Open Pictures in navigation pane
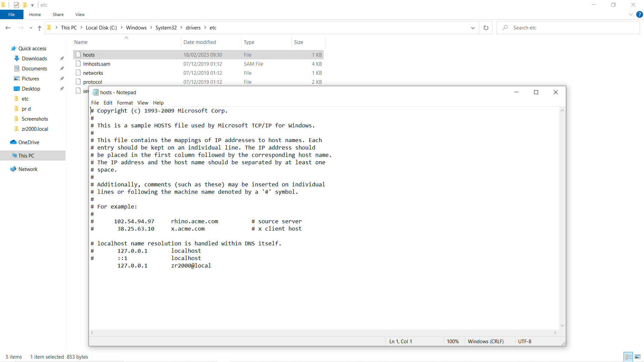 [x=30, y=79]
